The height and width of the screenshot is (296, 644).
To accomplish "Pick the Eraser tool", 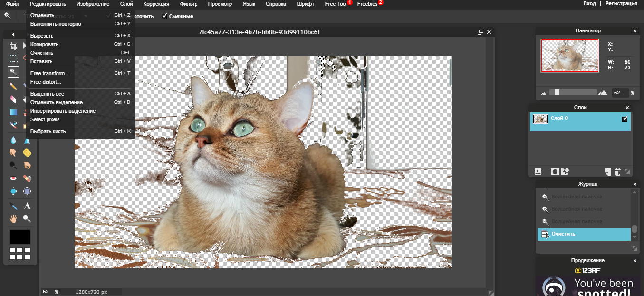I will (13, 99).
